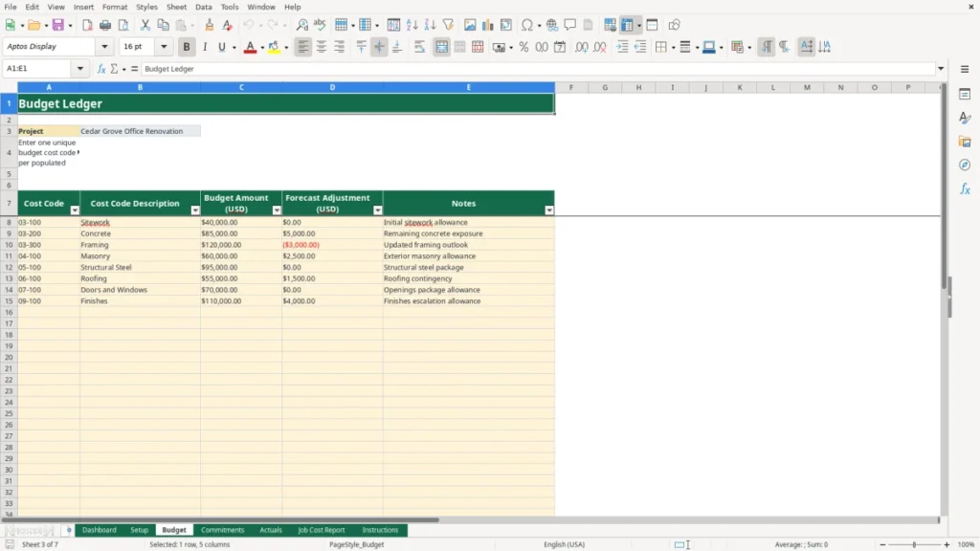
Task: Open the Forecast Adjustment filter dropdown
Action: tap(377, 210)
